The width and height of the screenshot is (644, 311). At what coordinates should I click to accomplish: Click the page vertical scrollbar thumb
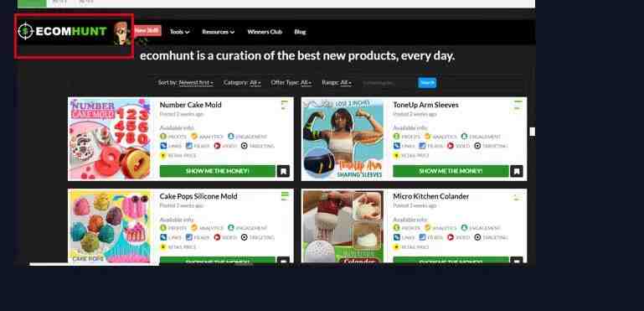(x=533, y=132)
